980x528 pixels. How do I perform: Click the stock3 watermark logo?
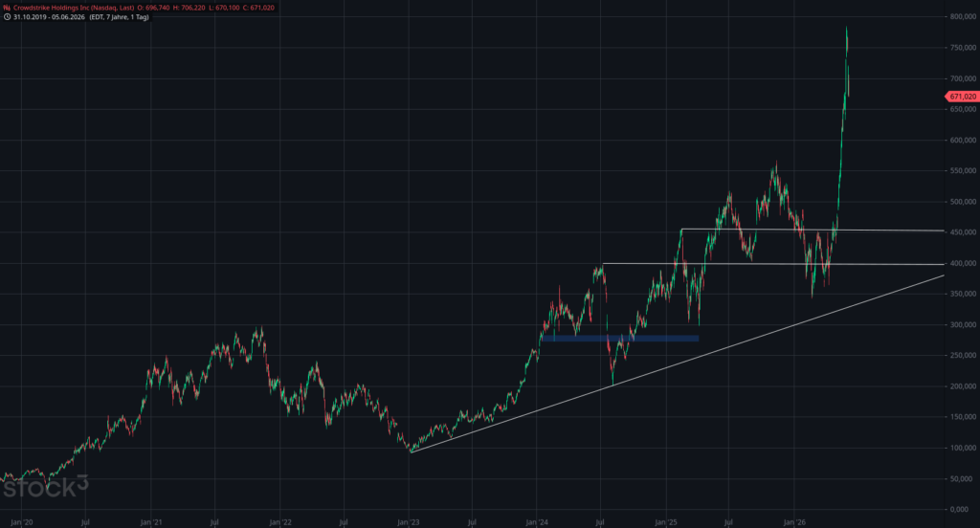[46, 486]
